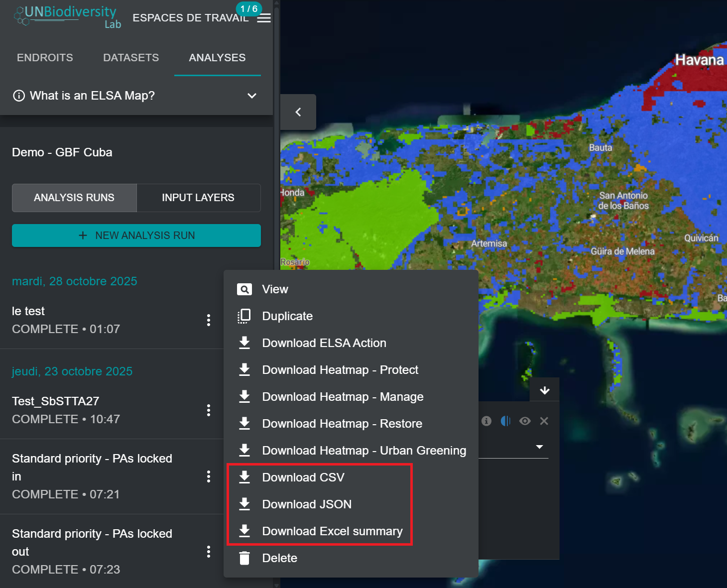Open options menu for Test_SbSTTA27 run
This screenshot has height=588, width=727.
pos(209,410)
